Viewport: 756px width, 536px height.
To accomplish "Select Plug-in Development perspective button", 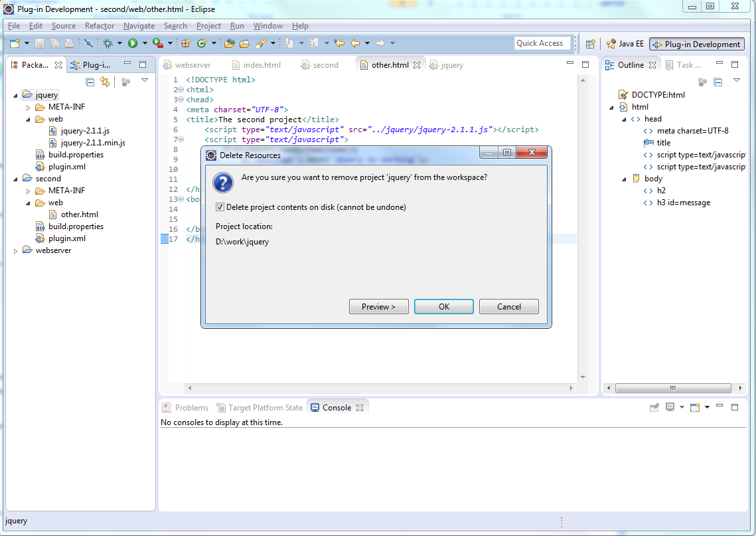I will click(697, 44).
